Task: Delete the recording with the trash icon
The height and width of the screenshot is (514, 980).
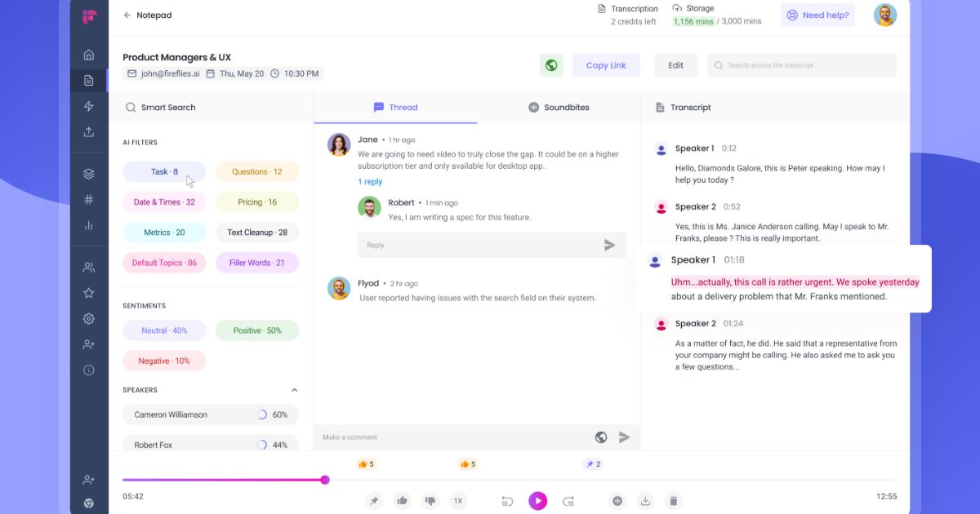Action: click(x=673, y=501)
